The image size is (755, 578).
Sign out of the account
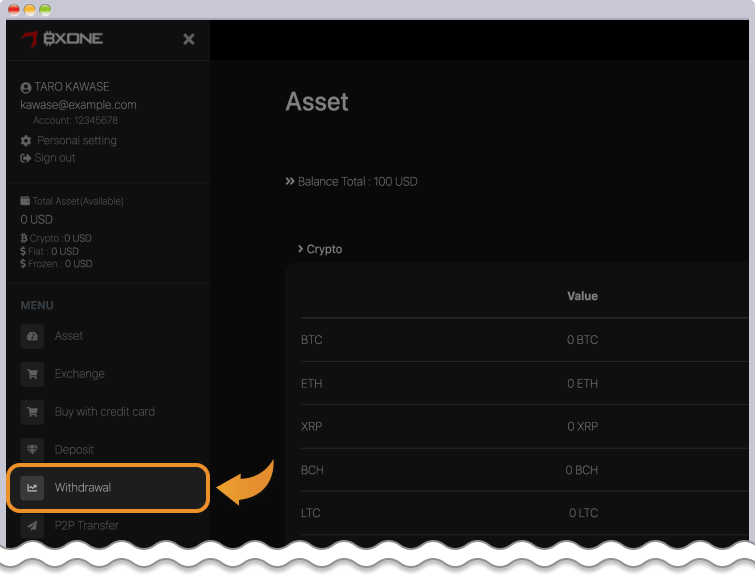55,158
